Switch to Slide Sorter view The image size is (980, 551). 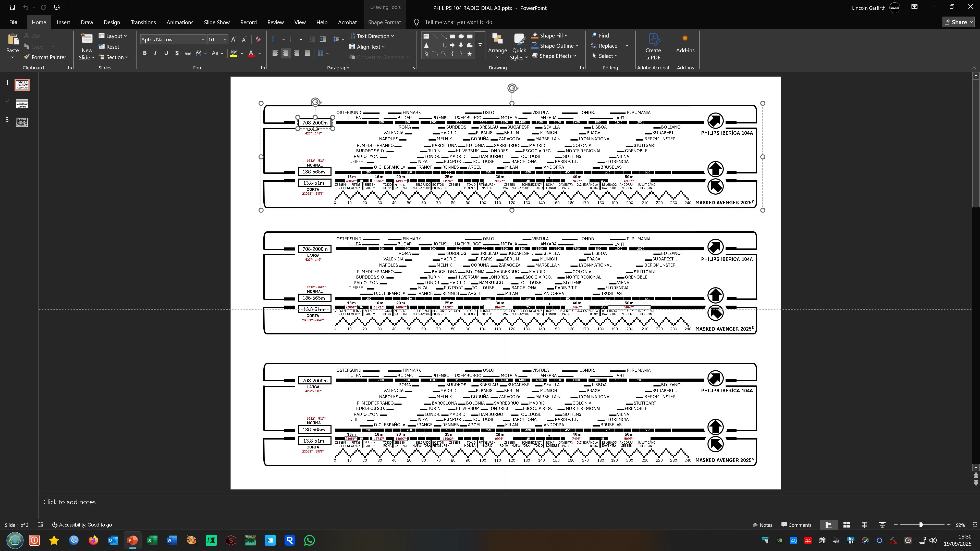coord(847,525)
